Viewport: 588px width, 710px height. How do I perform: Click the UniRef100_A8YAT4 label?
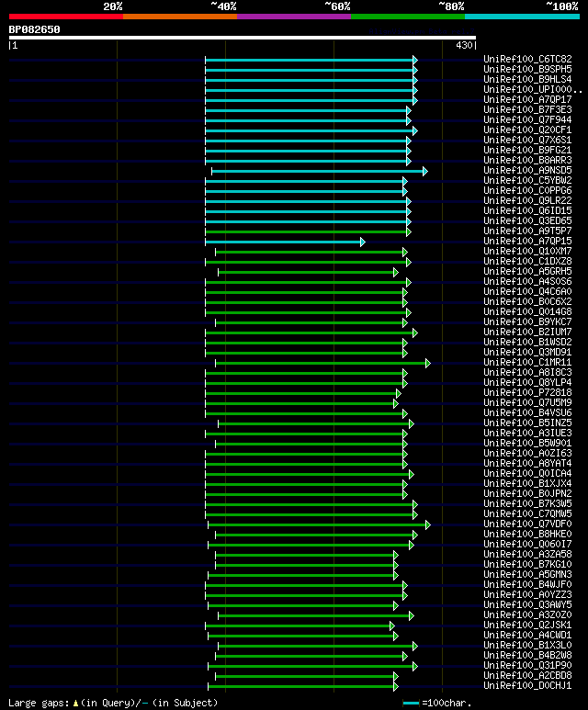pyautogui.click(x=527, y=464)
